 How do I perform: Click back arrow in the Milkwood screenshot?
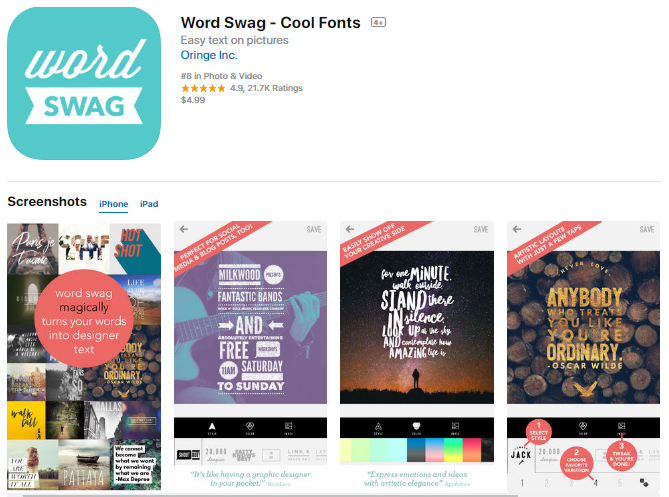click(184, 229)
